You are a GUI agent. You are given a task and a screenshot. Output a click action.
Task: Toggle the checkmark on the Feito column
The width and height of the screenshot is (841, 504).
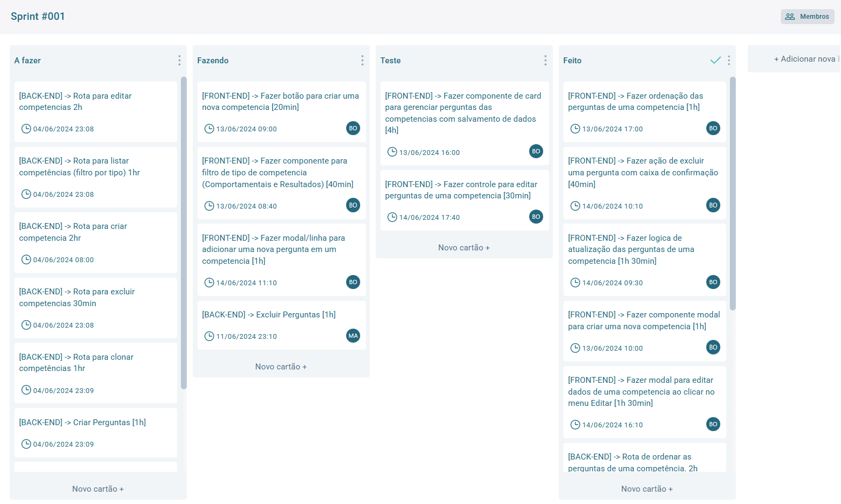715,61
